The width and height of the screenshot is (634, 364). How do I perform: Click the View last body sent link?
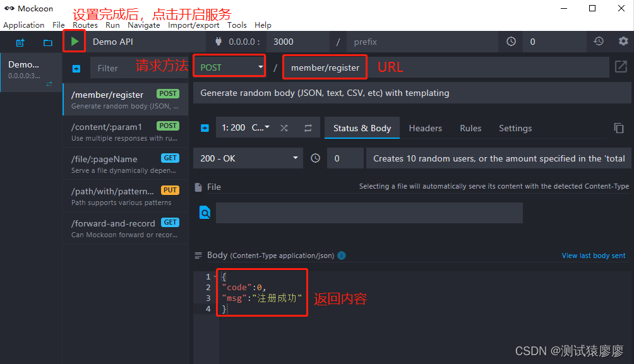[x=593, y=255]
